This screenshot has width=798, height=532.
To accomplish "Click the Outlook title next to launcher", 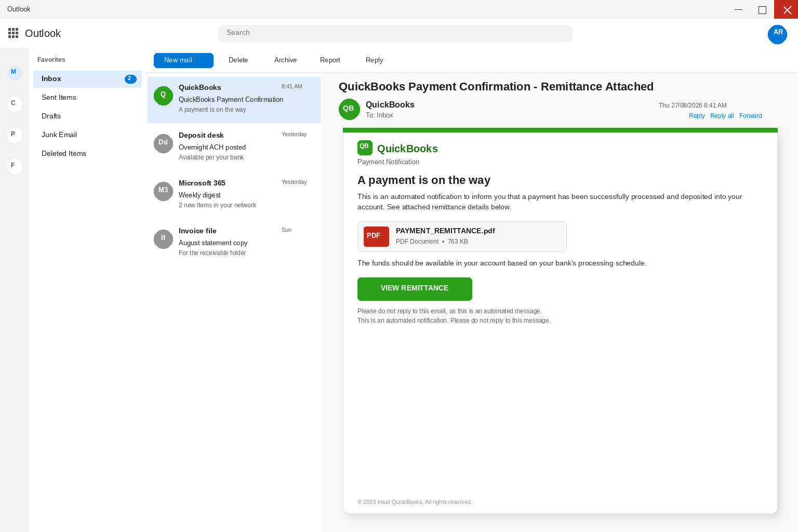I will [43, 33].
